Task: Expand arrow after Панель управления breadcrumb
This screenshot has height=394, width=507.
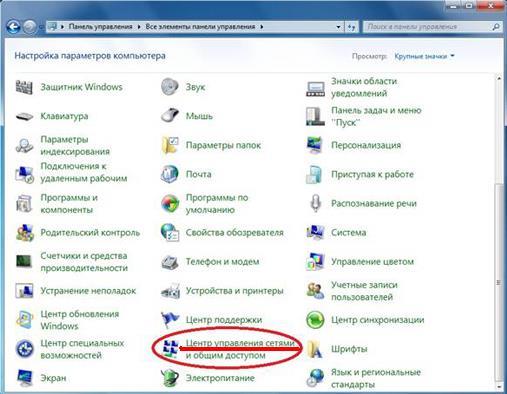Action: pyautogui.click(x=139, y=27)
